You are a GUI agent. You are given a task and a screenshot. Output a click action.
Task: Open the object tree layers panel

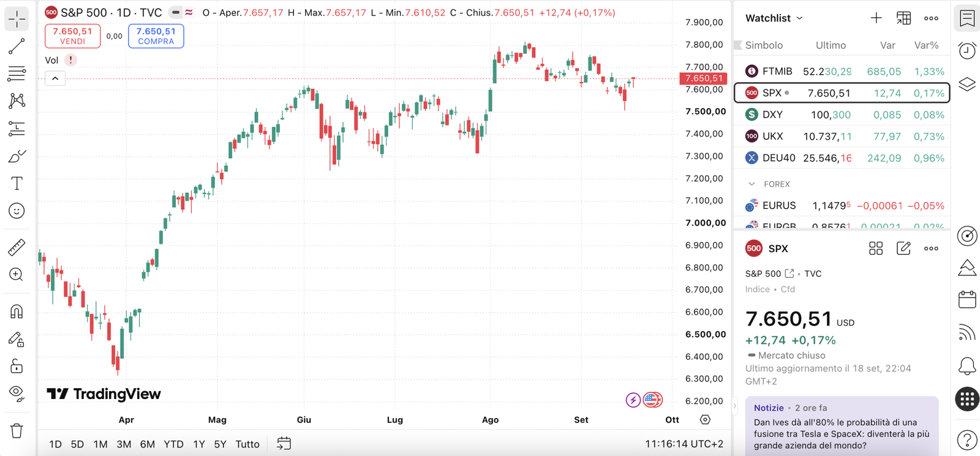point(967,84)
